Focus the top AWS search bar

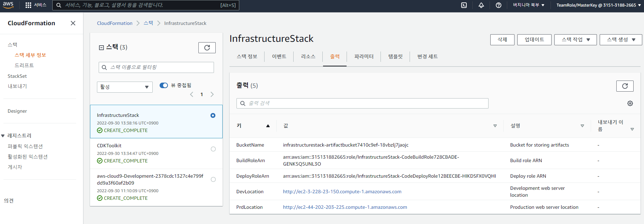coord(146,5)
